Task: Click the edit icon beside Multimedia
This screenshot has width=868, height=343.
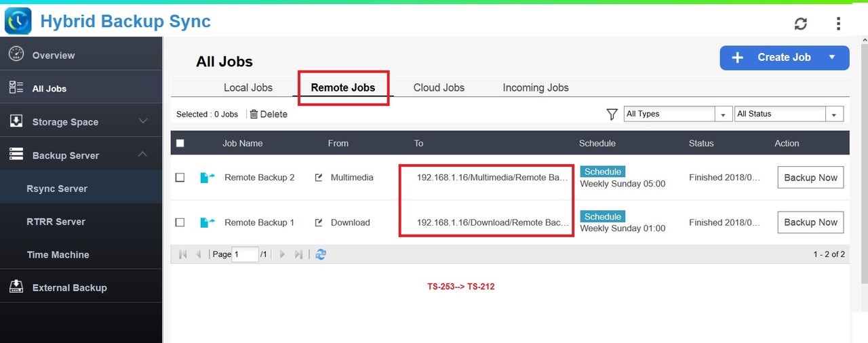Action: 319,178
